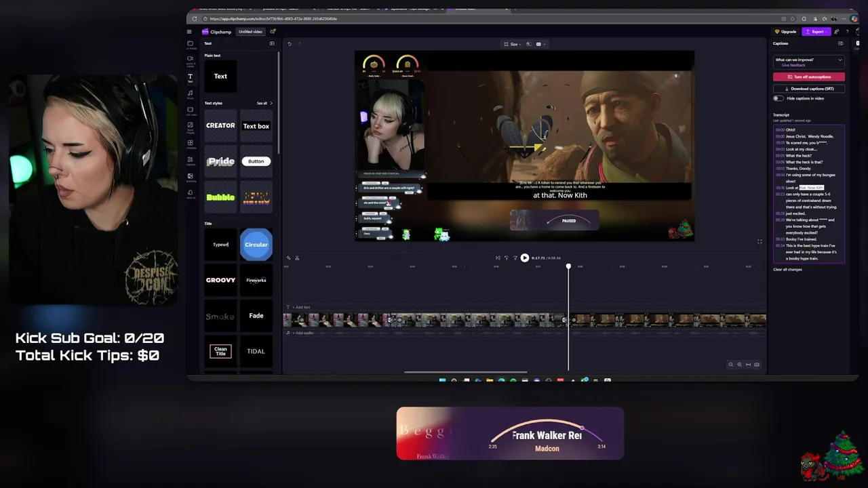Click Add audio on timeline track

click(303, 333)
